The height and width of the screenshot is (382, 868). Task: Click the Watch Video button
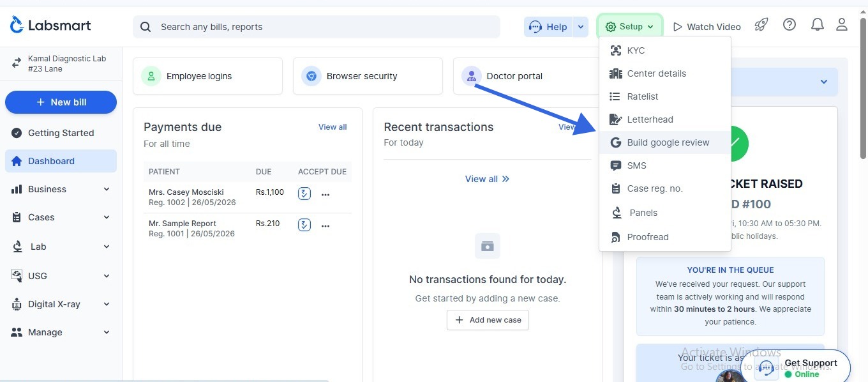tap(707, 27)
